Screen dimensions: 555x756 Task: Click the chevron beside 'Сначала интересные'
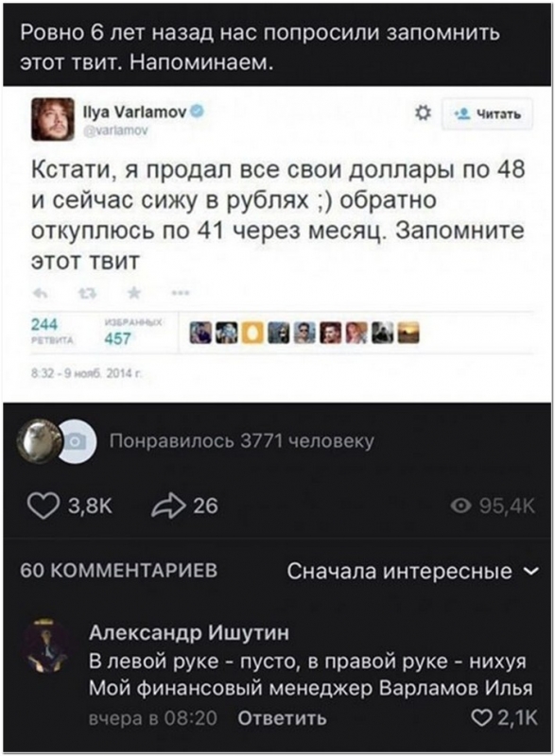pyautogui.click(x=531, y=572)
